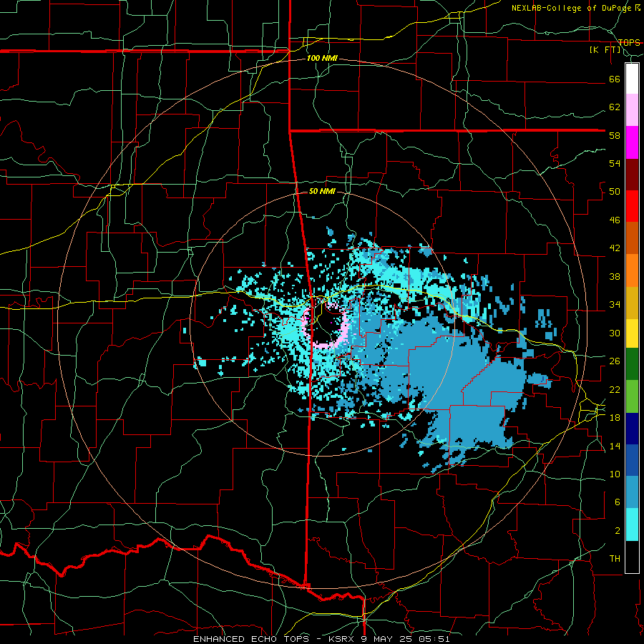Click the 22 value on the scale
The width and height of the screenshot is (644, 644).
pos(615,390)
